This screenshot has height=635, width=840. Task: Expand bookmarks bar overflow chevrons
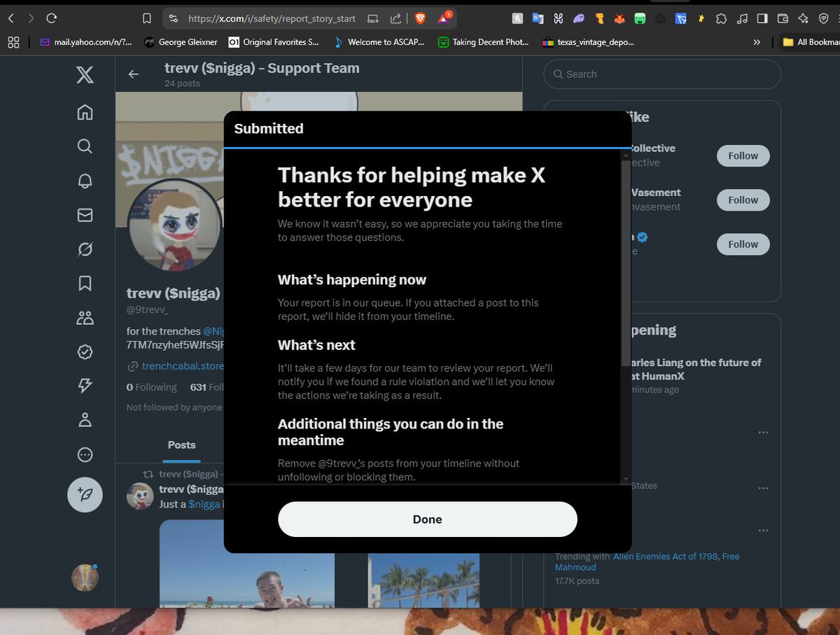click(x=757, y=42)
